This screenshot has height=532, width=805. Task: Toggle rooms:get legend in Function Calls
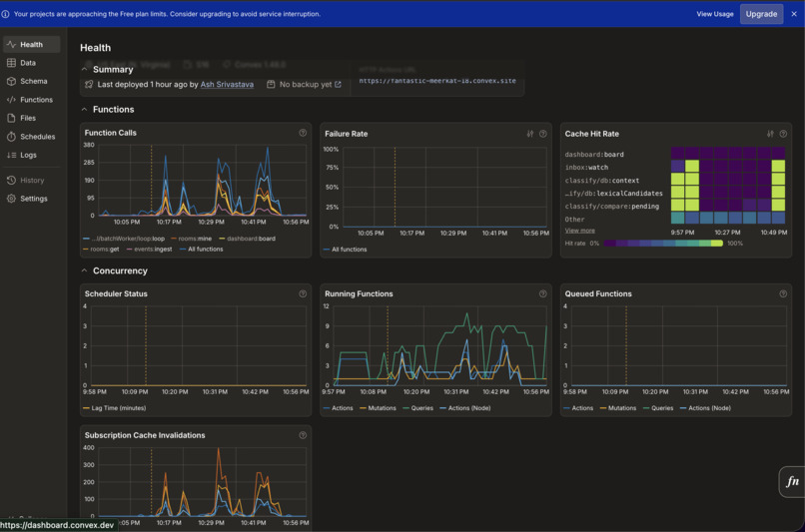coord(101,250)
